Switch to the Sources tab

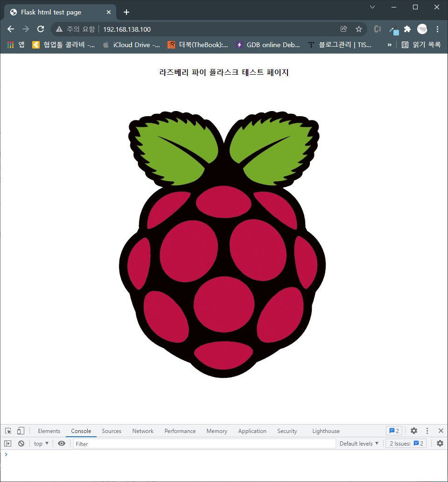(112, 431)
